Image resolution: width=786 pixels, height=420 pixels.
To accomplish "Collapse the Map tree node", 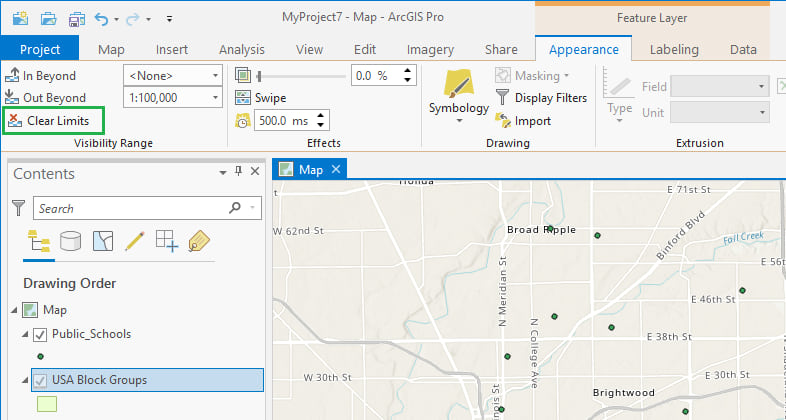I will 14,310.
